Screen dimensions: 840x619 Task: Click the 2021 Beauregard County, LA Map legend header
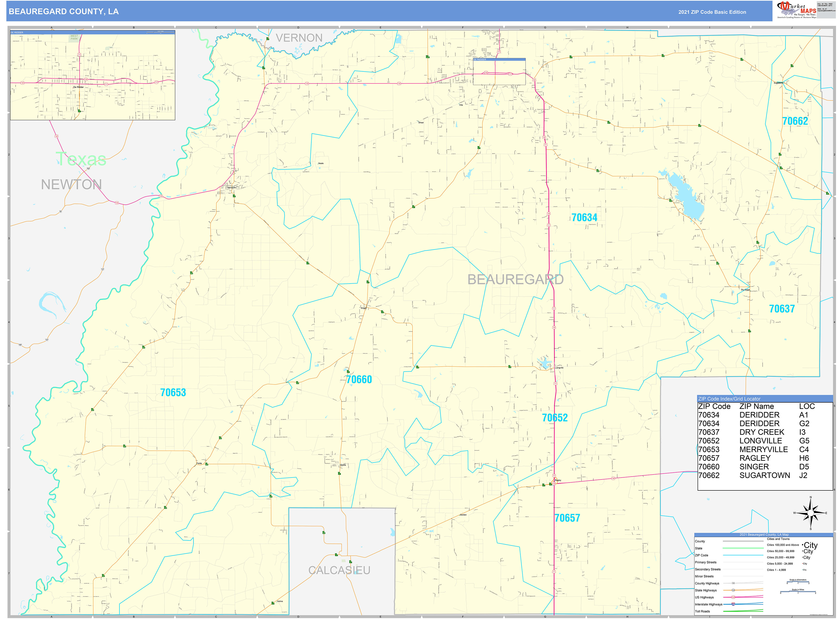(764, 535)
